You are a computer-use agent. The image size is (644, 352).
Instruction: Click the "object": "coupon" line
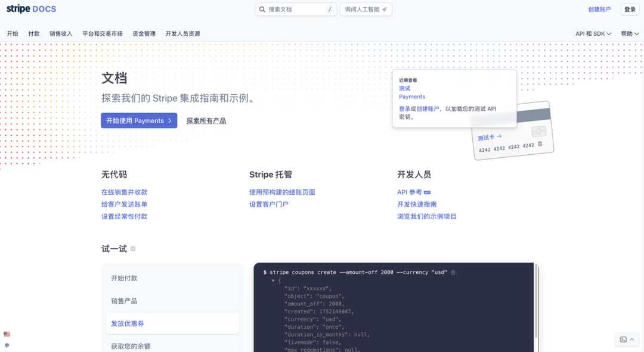click(x=314, y=296)
